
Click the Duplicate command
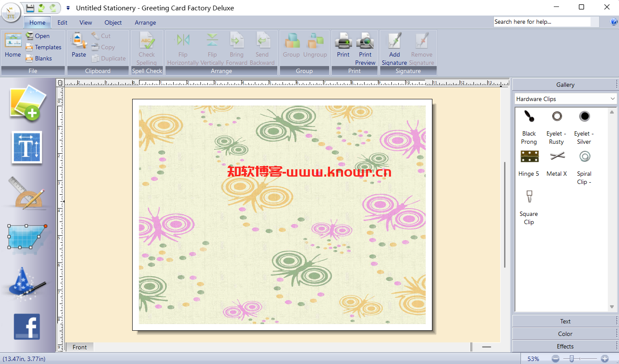tap(108, 58)
